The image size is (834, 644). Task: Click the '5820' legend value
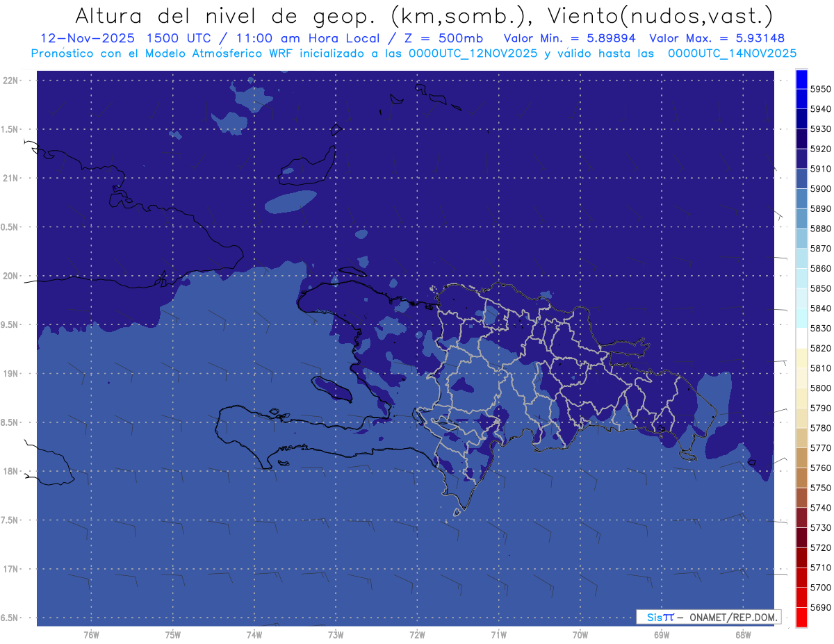821,348
